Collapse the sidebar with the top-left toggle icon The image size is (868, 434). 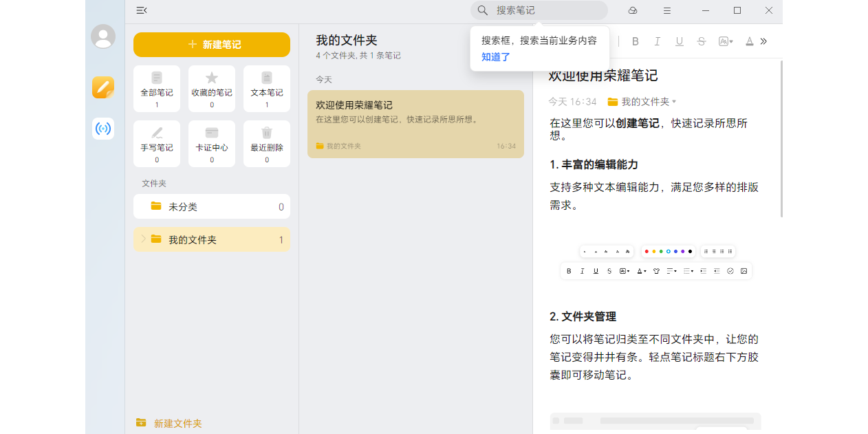pyautogui.click(x=142, y=10)
